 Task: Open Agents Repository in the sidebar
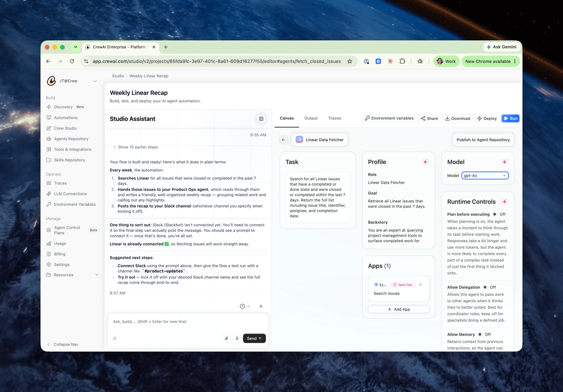(x=71, y=139)
